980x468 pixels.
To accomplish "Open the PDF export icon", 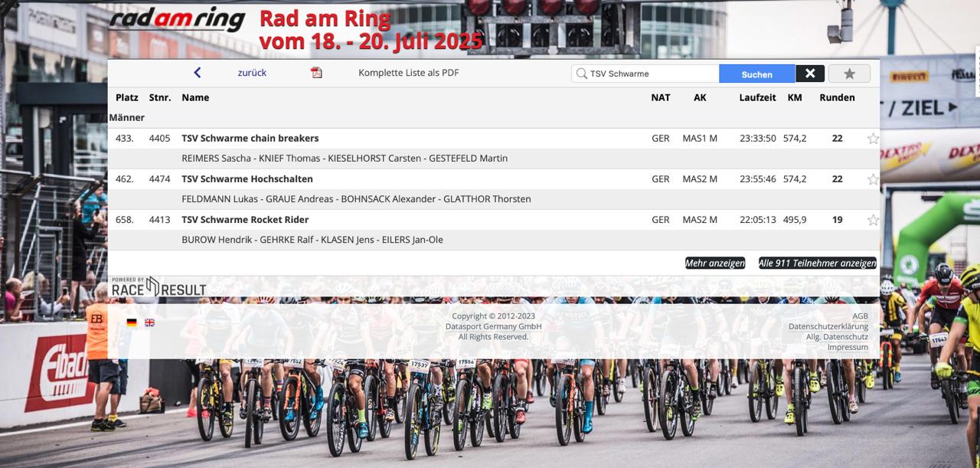I will point(316,73).
